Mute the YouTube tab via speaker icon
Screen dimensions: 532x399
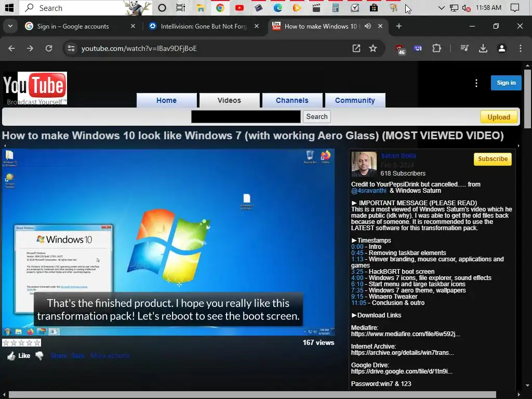tap(368, 26)
